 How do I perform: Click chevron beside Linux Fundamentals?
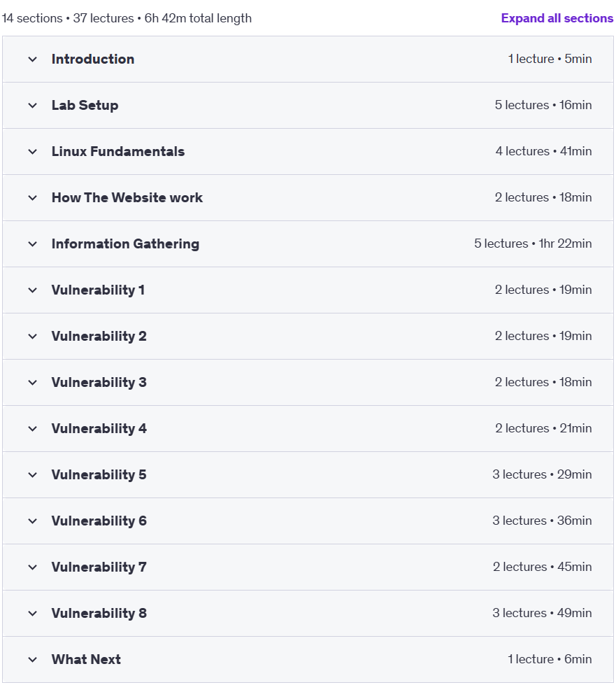click(x=32, y=152)
